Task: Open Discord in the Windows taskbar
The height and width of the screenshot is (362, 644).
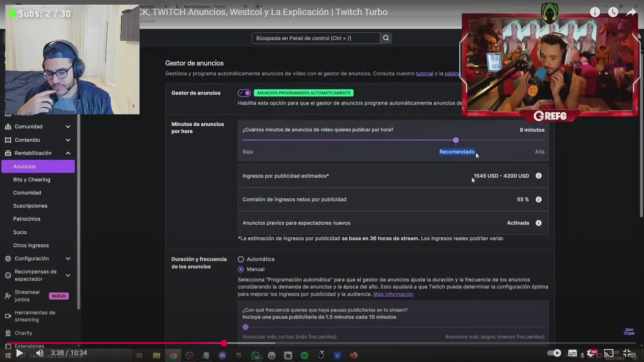Action: [x=222, y=356]
